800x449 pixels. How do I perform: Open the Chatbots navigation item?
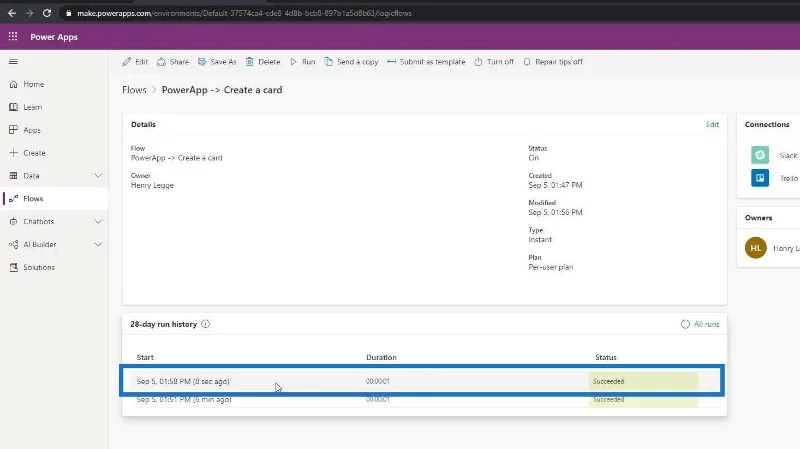[54, 221]
